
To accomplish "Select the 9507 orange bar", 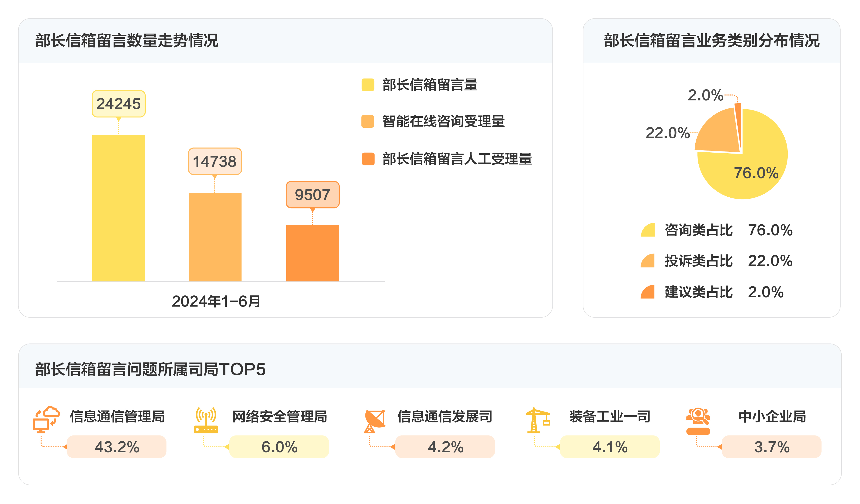I will tap(313, 253).
